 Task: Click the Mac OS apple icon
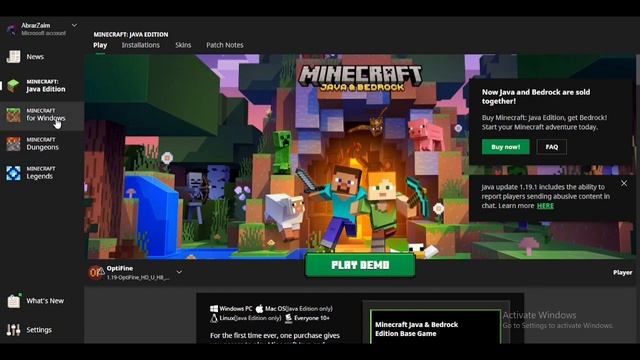pyautogui.click(x=259, y=309)
